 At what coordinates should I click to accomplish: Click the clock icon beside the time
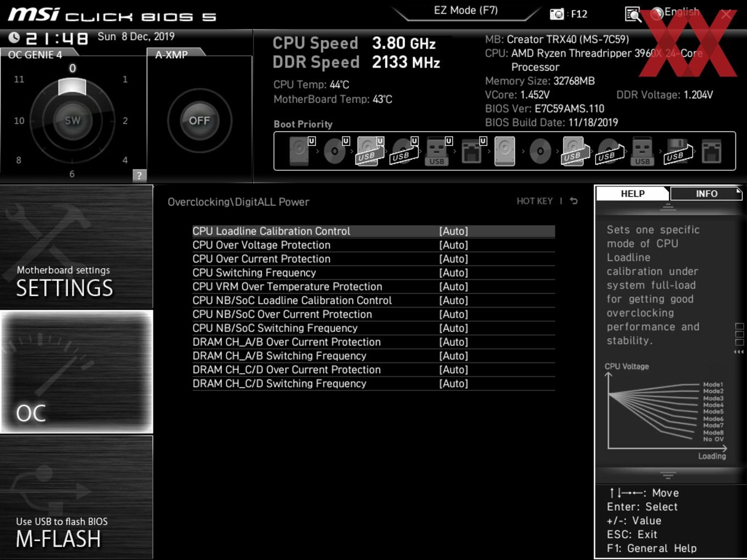pos(14,37)
